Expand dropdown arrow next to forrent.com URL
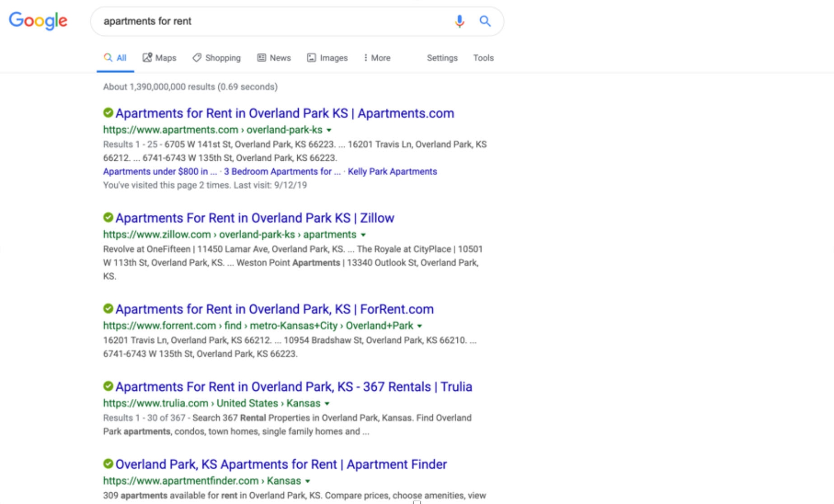Image resolution: width=834 pixels, height=504 pixels. [420, 326]
